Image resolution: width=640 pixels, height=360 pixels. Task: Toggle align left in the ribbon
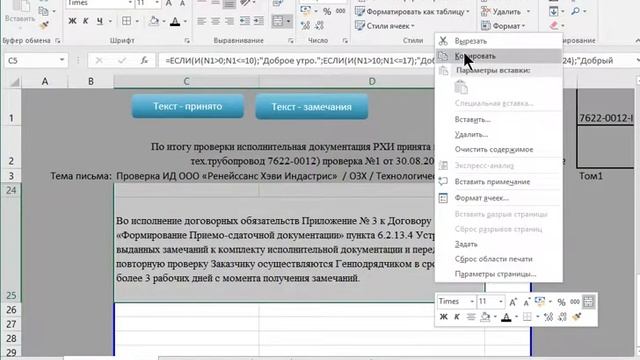coord(202,20)
